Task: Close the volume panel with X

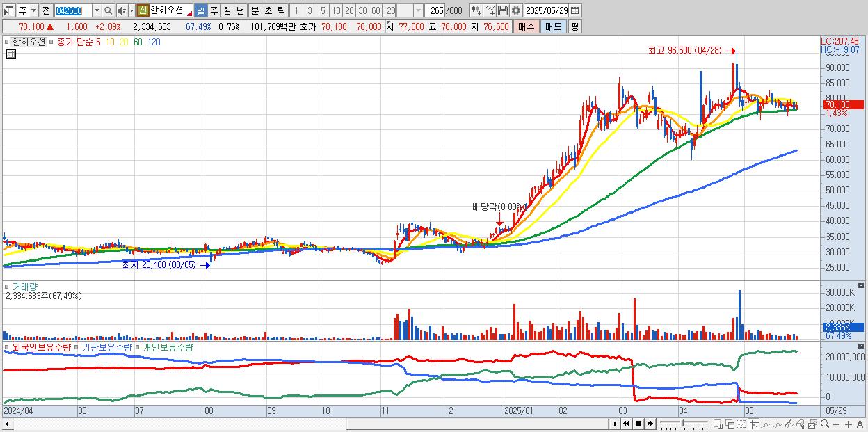Action: point(862,285)
